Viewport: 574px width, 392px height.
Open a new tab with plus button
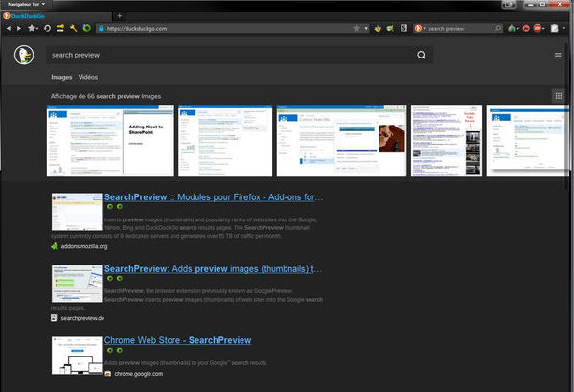point(120,16)
